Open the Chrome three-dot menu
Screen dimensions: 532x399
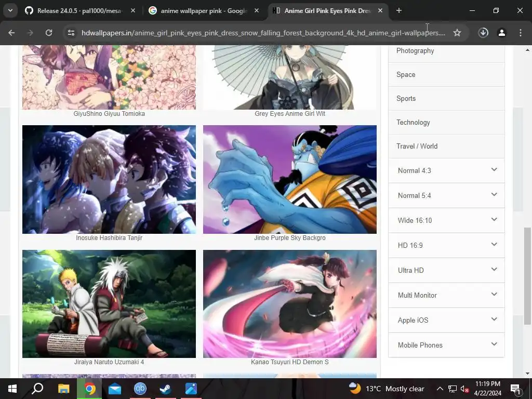521,33
